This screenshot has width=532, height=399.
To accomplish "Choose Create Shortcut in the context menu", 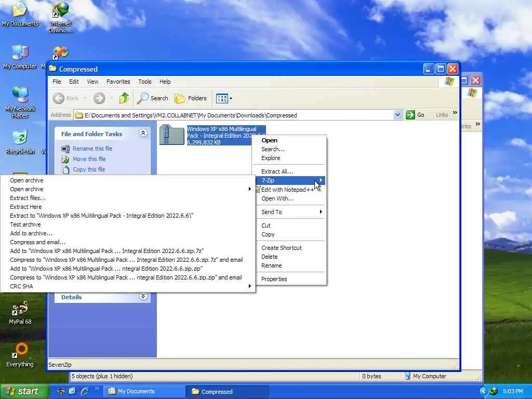I will [x=289, y=248].
